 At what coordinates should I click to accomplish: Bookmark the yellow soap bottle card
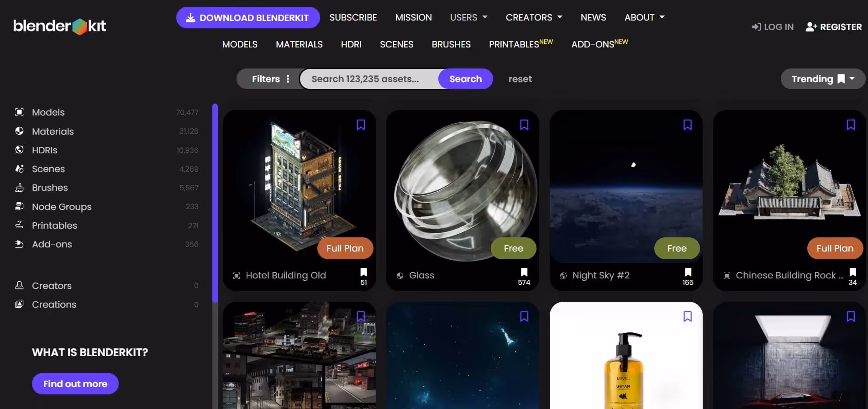coord(688,316)
